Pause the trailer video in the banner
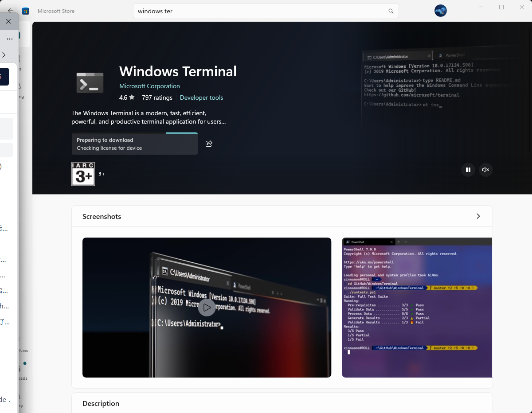The height and width of the screenshot is (413, 532). 468,170
